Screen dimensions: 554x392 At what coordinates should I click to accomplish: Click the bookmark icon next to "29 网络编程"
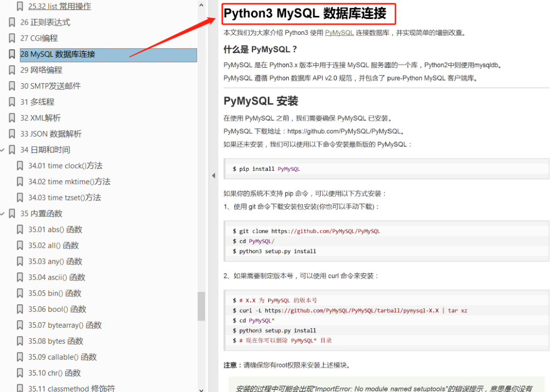tap(11, 70)
